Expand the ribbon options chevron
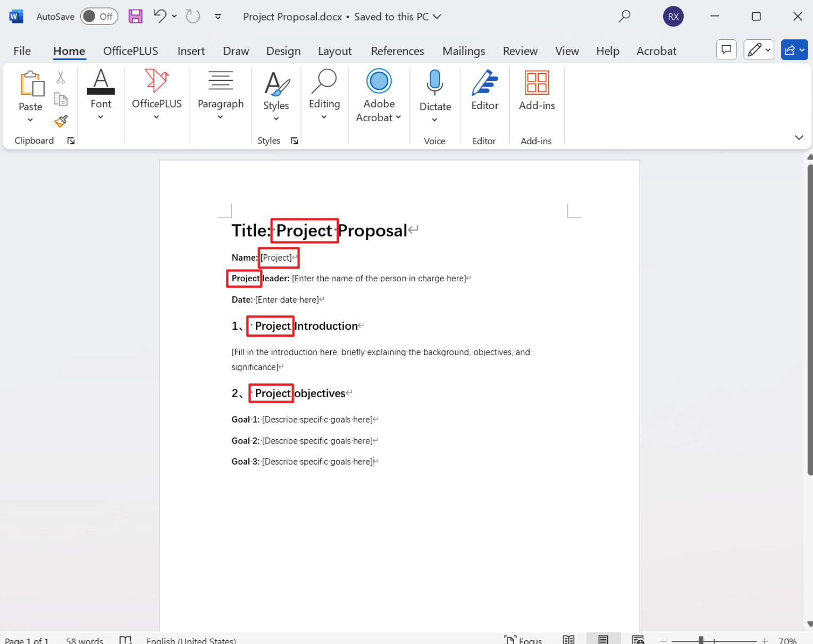Image resolution: width=813 pixels, height=644 pixels. (x=799, y=137)
